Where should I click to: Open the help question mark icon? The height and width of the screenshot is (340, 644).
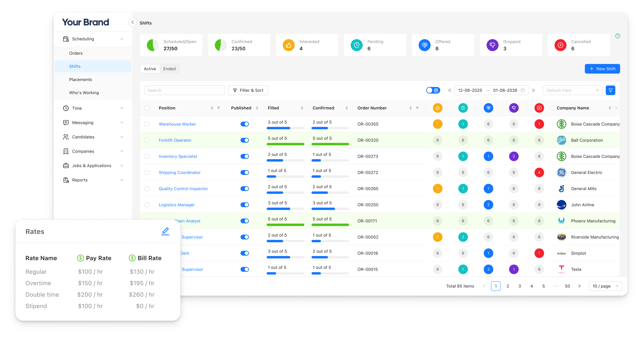coord(618,36)
